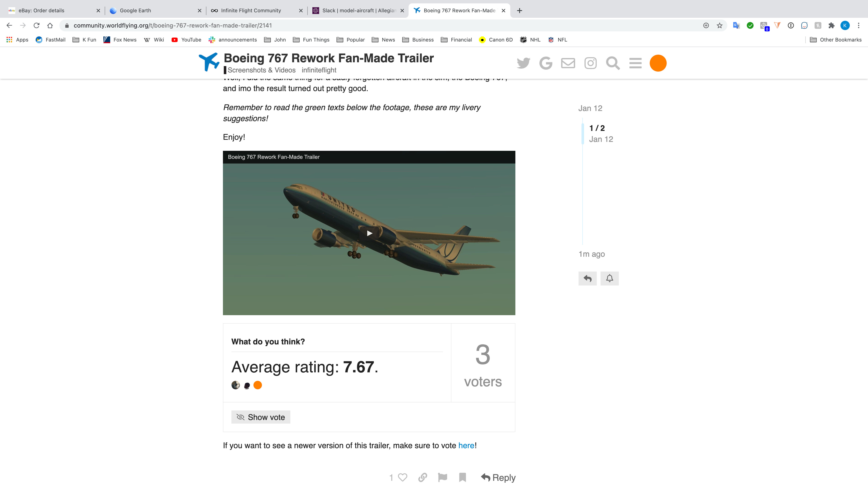Bookmark this post
868x488 pixels.
(463, 477)
